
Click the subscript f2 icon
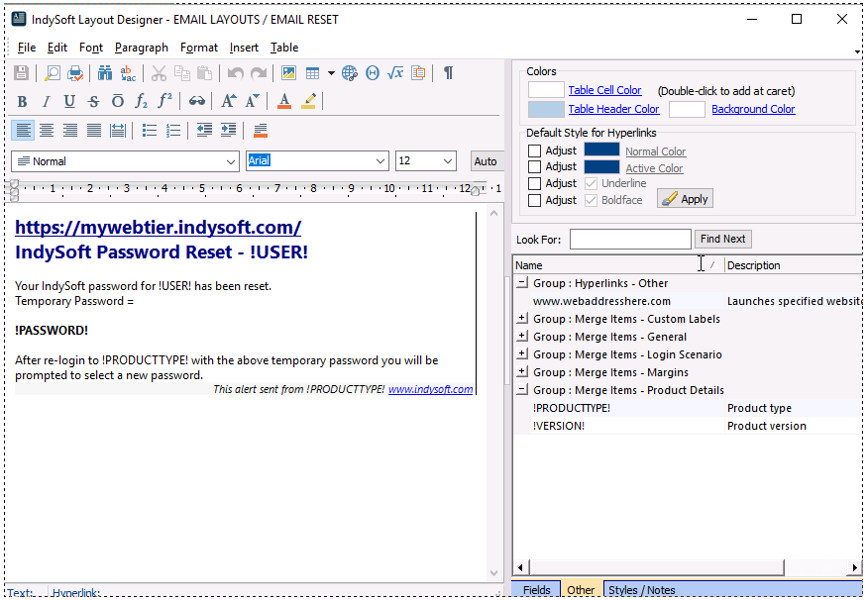pos(142,101)
